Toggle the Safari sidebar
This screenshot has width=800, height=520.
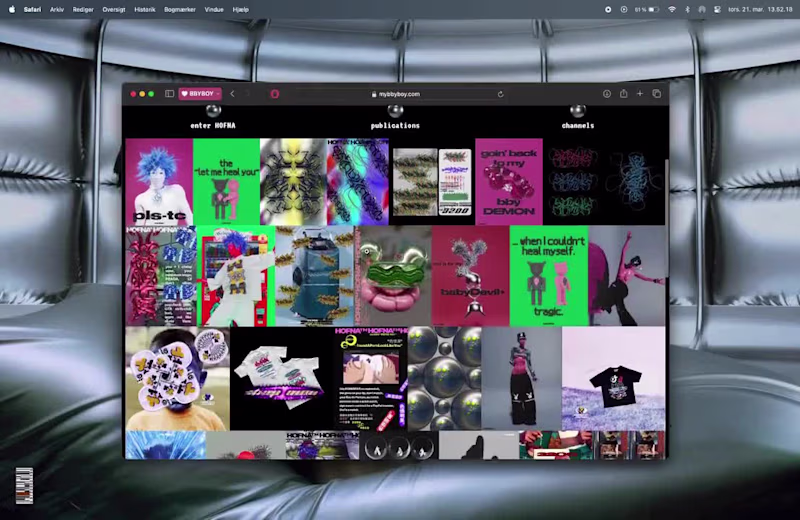coord(169,94)
